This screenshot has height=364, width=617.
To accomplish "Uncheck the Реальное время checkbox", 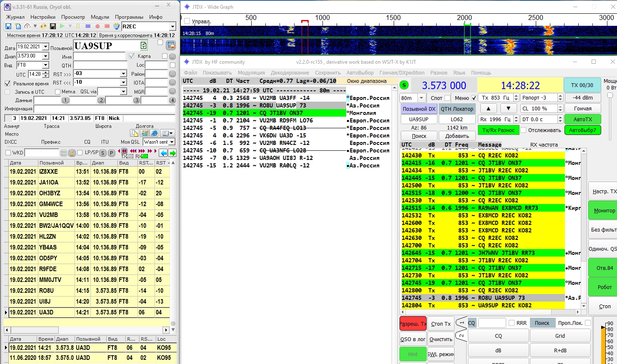I will (x=7, y=83).
